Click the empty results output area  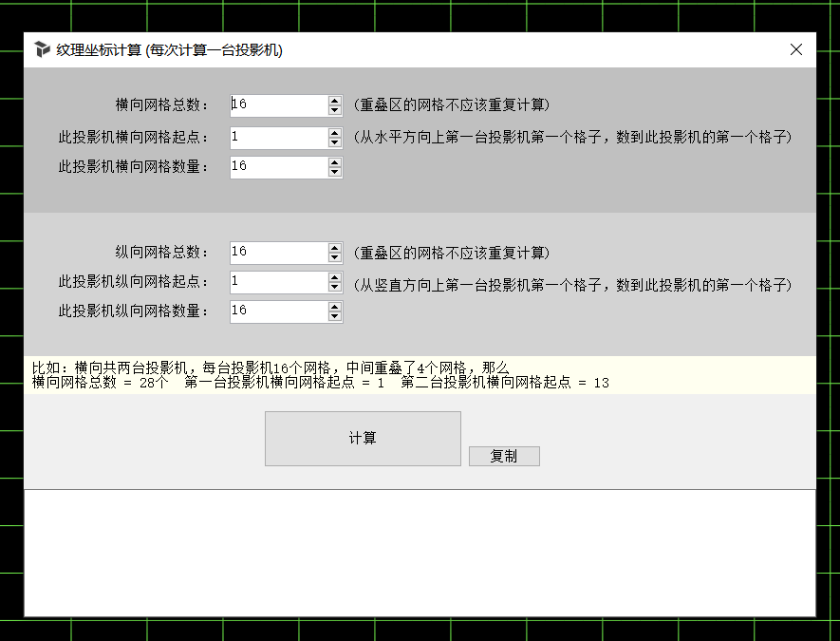tap(420, 551)
